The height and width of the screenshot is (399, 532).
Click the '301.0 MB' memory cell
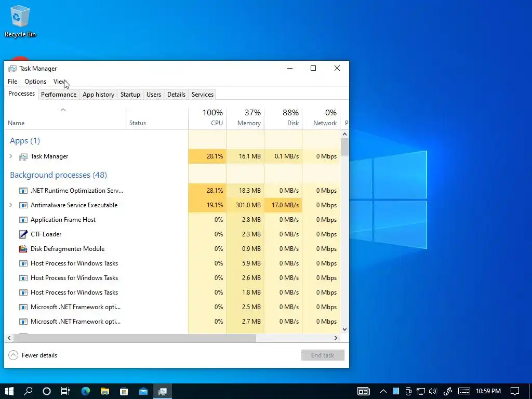click(x=245, y=205)
